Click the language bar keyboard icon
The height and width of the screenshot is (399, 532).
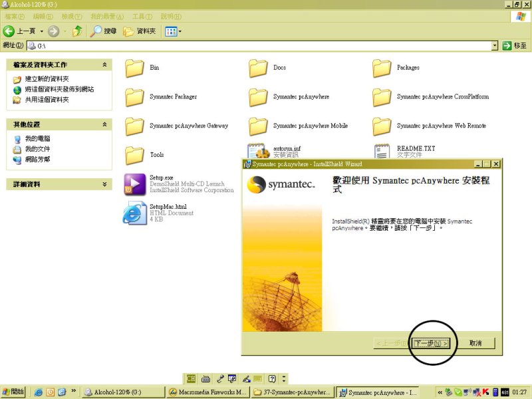205,378
